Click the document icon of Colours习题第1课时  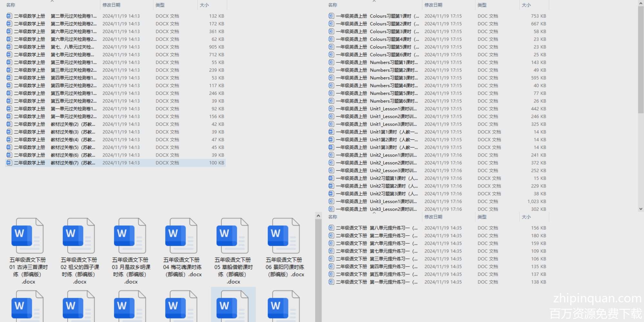331,16
